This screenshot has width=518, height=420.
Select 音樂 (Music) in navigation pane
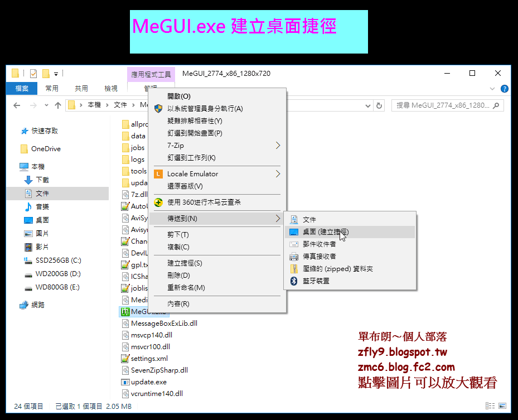tap(42, 207)
